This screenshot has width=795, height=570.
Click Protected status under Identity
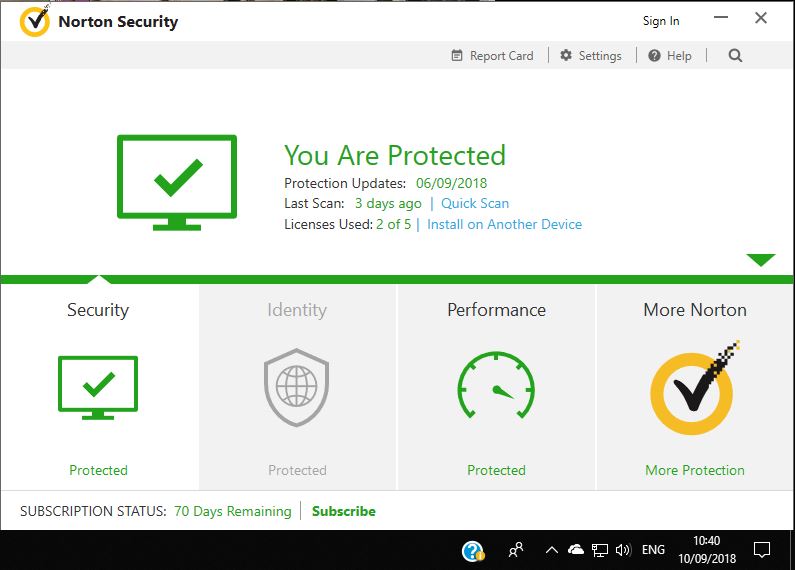[x=298, y=471]
